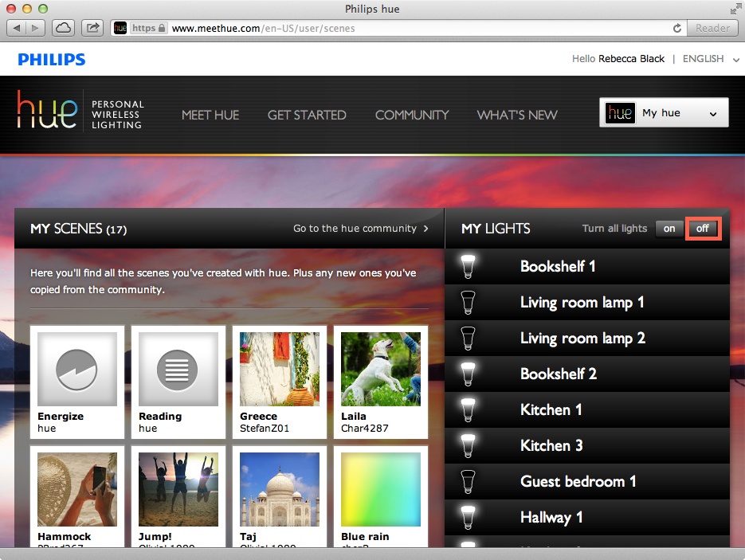Click the Hallway 1 light name
The image size is (745, 560).
(551, 518)
